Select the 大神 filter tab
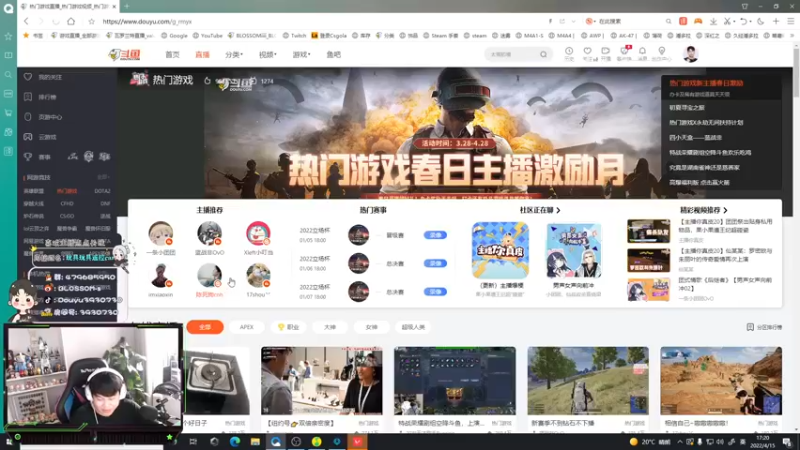This screenshot has height=450, width=800. [x=330, y=327]
